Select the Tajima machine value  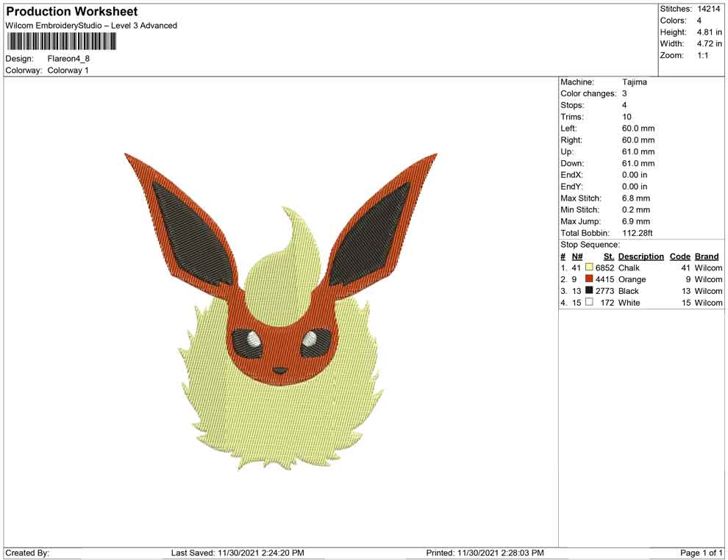(635, 82)
